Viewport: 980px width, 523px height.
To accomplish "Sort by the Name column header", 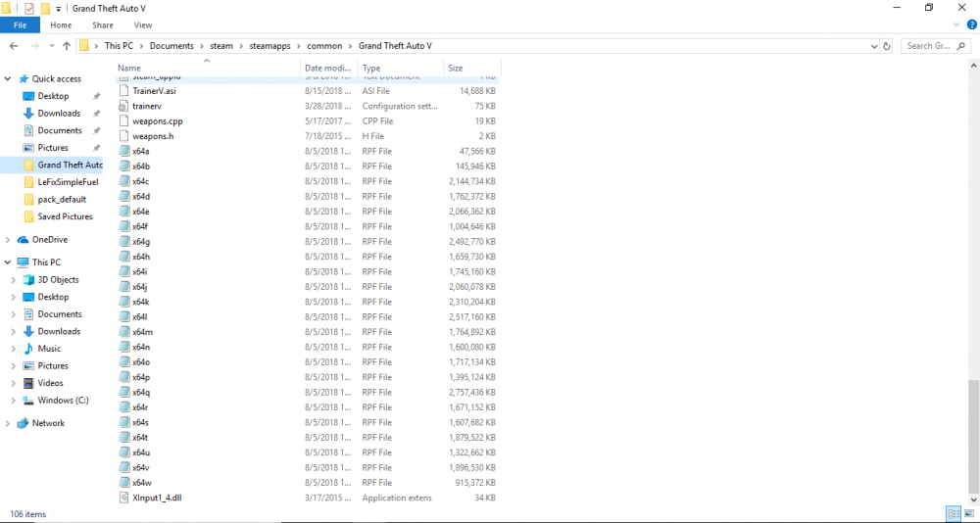I will click(208, 68).
